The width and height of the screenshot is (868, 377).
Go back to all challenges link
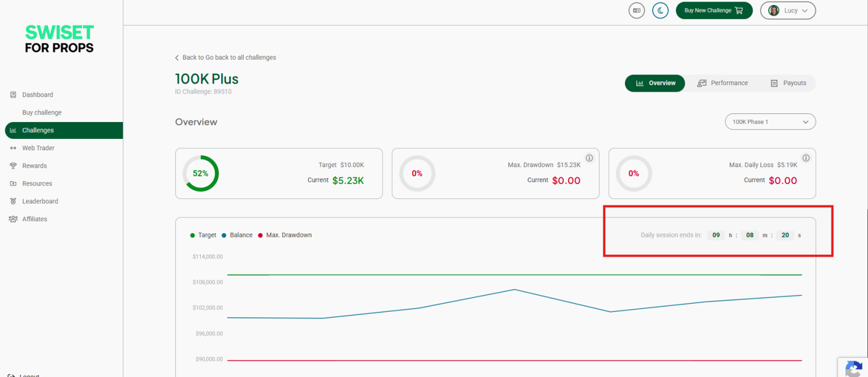[x=226, y=58]
